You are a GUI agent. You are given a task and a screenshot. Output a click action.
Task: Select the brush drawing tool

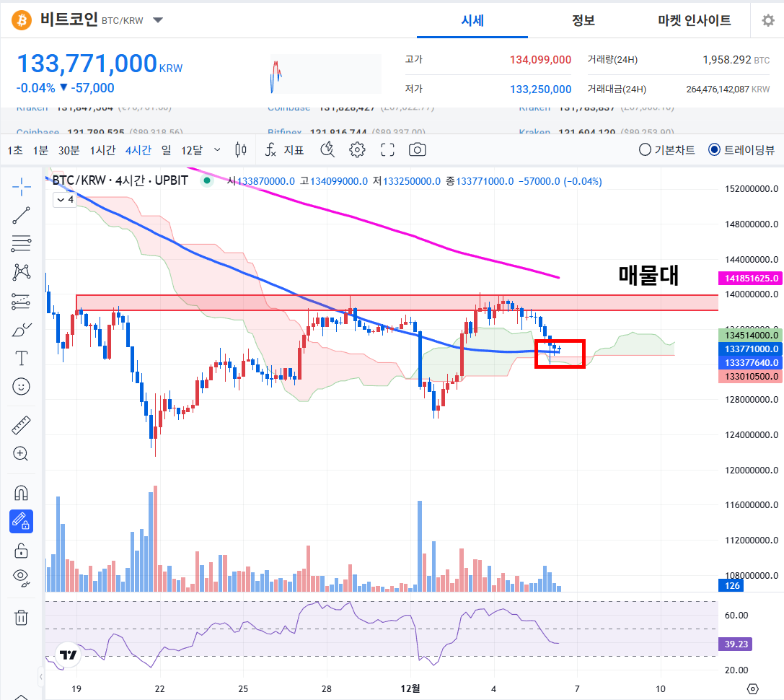tap(21, 329)
